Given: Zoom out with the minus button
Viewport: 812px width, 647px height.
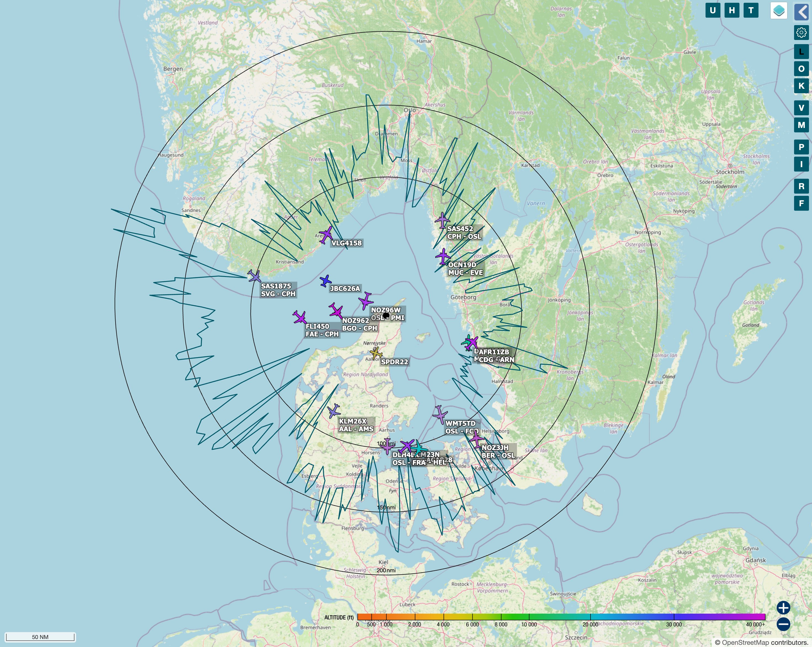Looking at the screenshot, I should 783,624.
